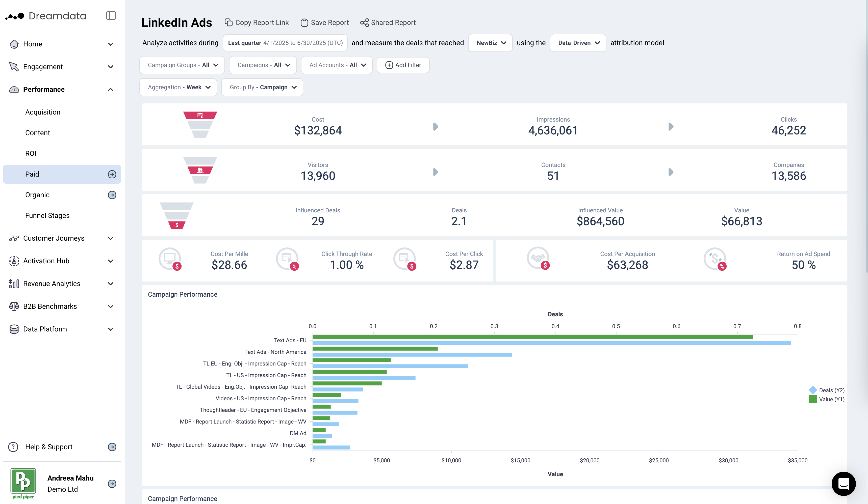868x504 pixels.
Task: Click the bottom funnel deals icon
Action: click(x=177, y=225)
